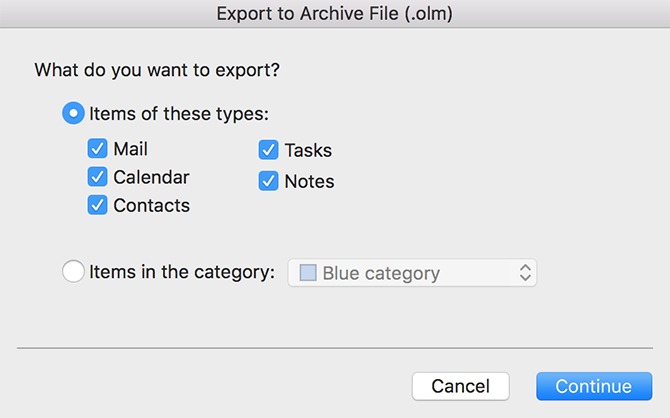Select the 'Items of these types' radio button

(73, 113)
